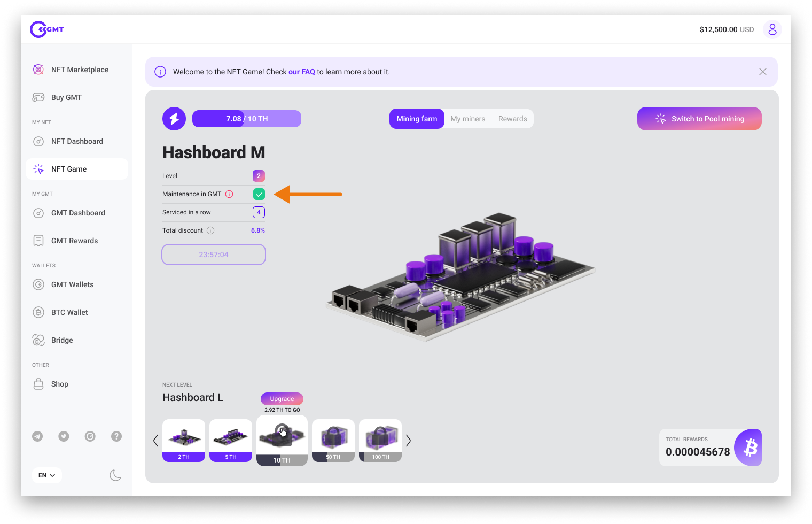The width and height of the screenshot is (812, 524).
Task: Click the Serviced in a row badge
Action: [259, 212]
